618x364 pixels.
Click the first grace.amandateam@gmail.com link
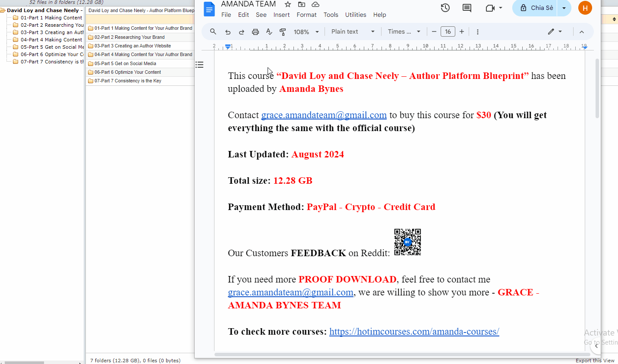tap(324, 115)
